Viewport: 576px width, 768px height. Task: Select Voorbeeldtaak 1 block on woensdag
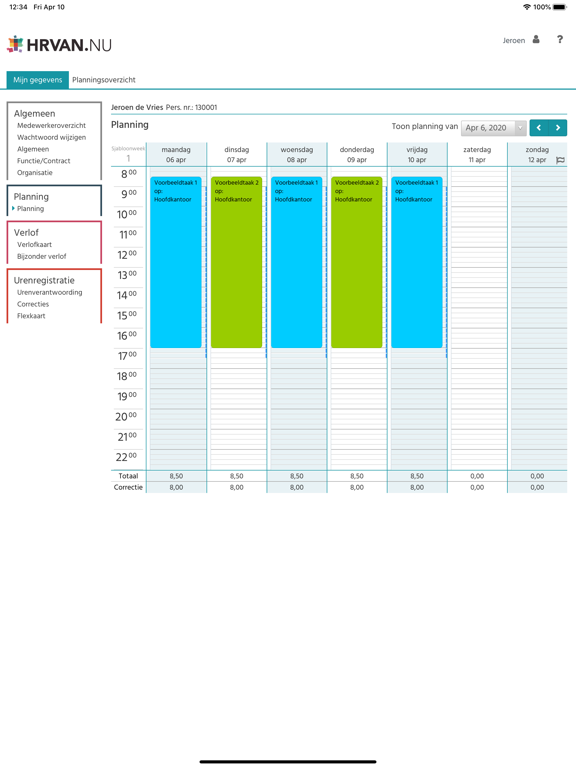(297, 263)
